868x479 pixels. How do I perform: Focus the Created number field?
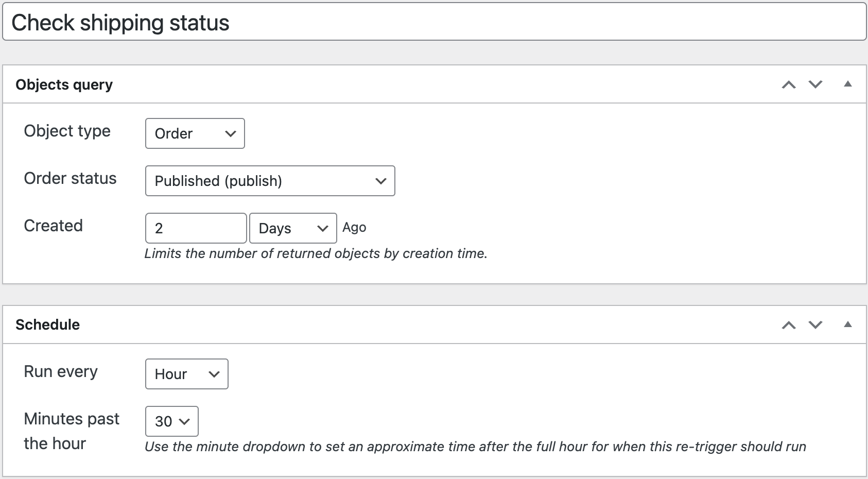tap(196, 228)
